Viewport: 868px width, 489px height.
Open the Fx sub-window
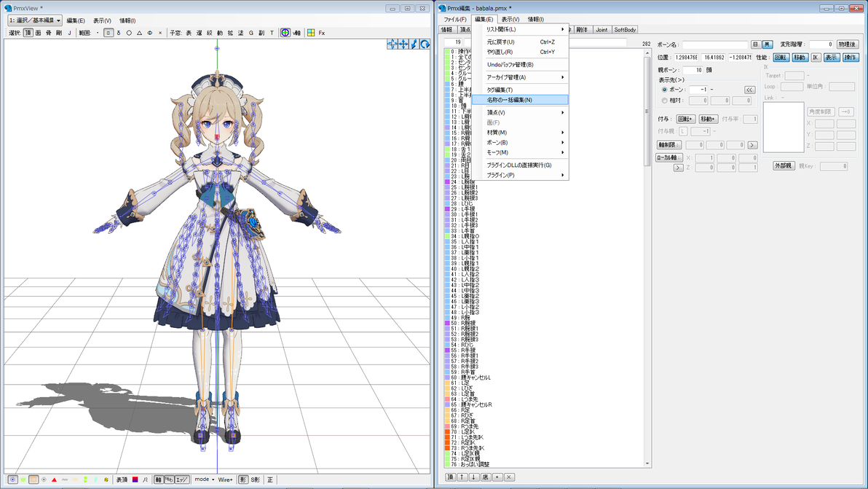point(322,34)
